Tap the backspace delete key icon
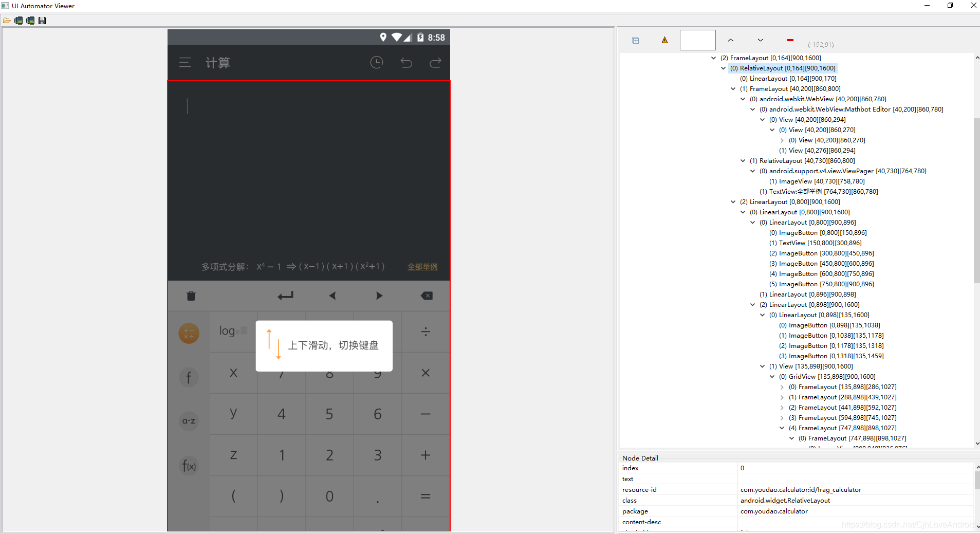The image size is (980, 534). coord(427,296)
